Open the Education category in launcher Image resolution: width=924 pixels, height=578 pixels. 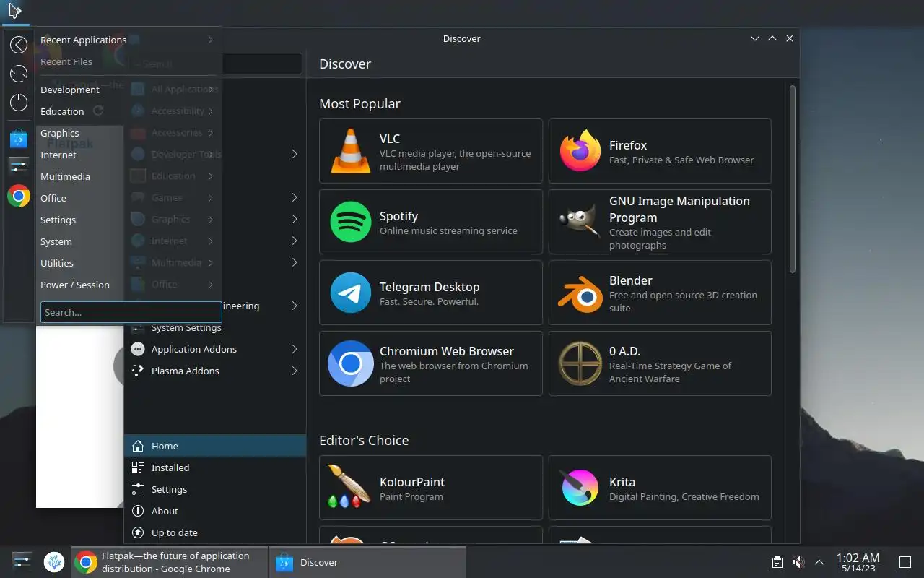[62, 111]
